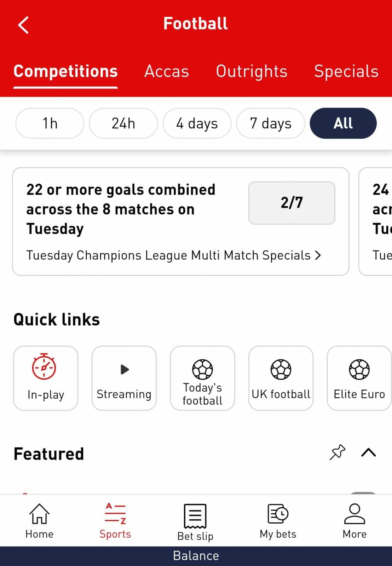392x566 pixels.
Task: Open the In-play stopwatch quick link
Action: click(46, 378)
